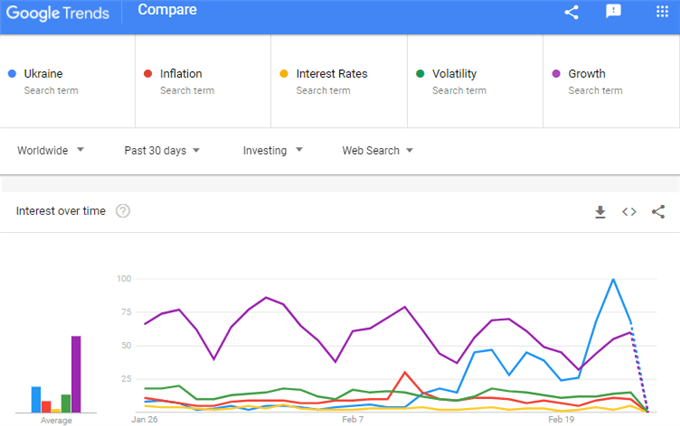Open the embed code icon
The height and width of the screenshot is (426, 680).
point(629,212)
